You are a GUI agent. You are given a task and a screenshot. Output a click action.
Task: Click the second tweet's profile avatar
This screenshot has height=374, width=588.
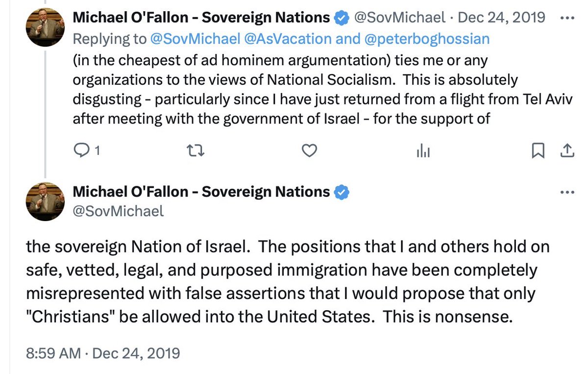tap(46, 201)
